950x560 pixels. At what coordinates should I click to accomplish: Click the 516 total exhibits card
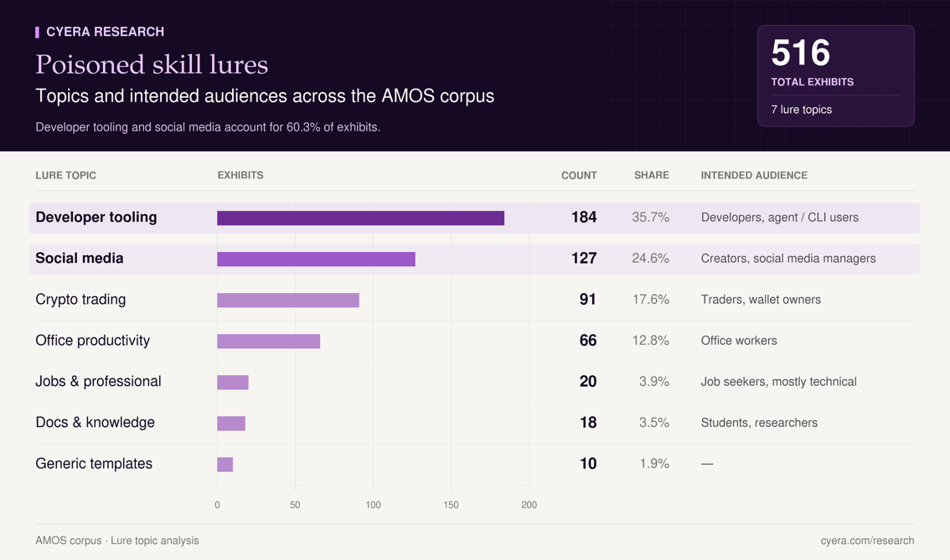[835, 75]
